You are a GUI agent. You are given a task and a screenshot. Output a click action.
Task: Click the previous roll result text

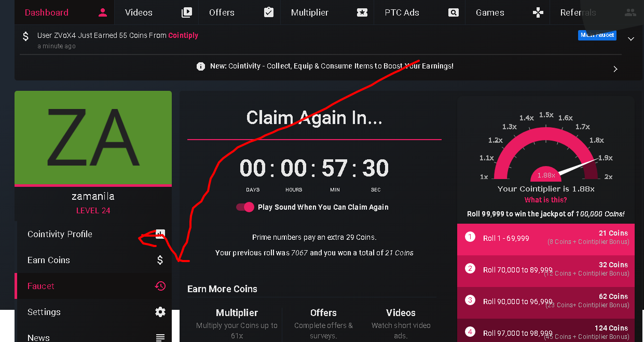pyautogui.click(x=314, y=253)
